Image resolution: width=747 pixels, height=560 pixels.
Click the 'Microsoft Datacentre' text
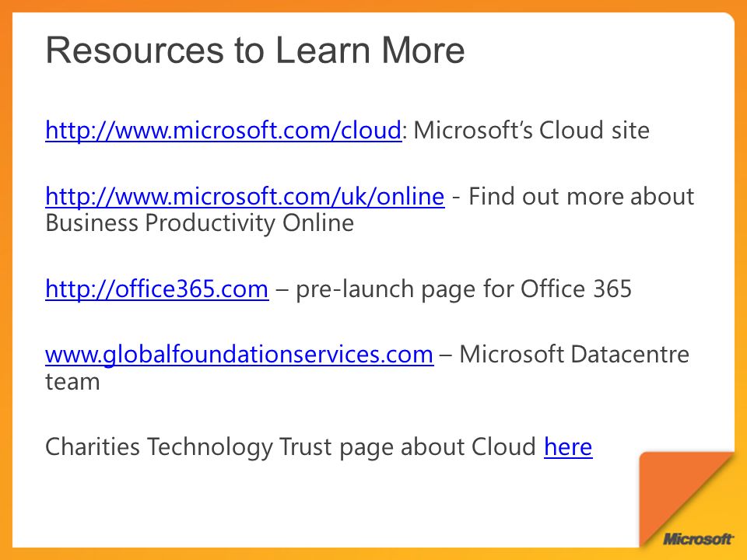(574, 355)
